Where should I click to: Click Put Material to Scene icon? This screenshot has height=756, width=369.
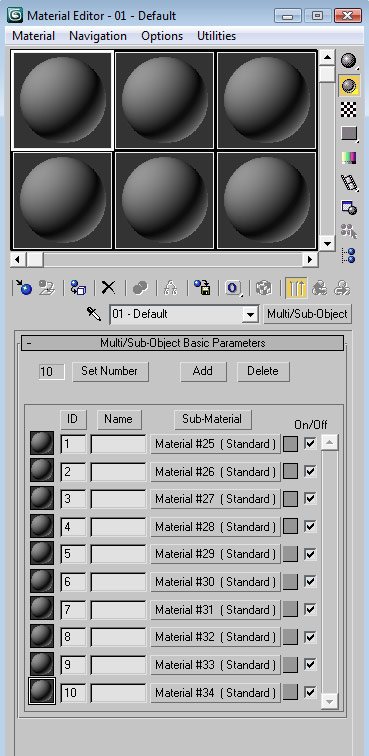point(47,288)
